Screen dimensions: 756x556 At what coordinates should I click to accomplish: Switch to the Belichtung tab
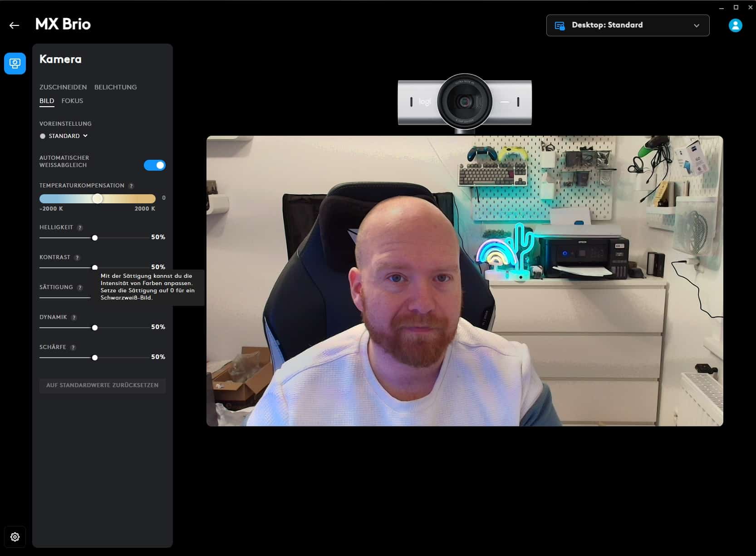[x=115, y=87]
